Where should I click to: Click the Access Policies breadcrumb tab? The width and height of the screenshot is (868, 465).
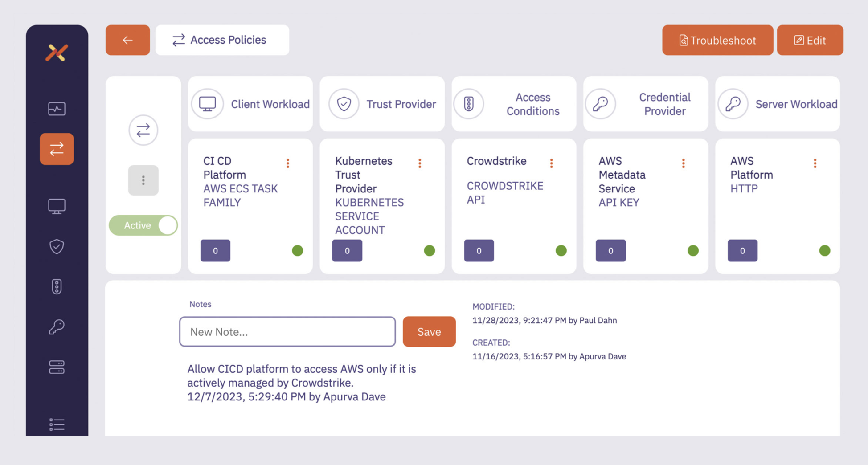point(222,40)
